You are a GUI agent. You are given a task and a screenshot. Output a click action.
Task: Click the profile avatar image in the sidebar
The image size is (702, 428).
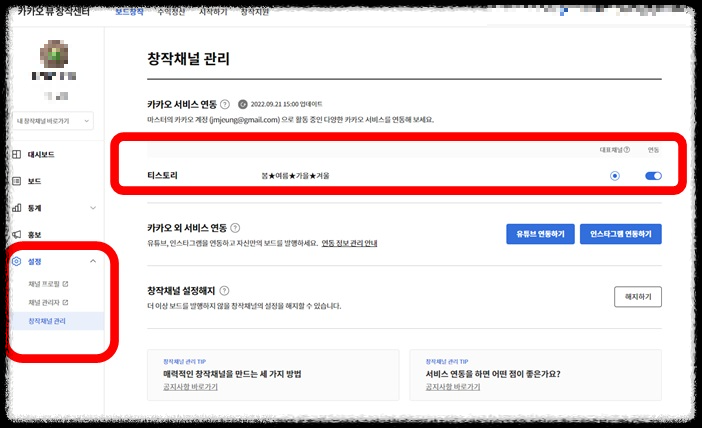(x=54, y=54)
